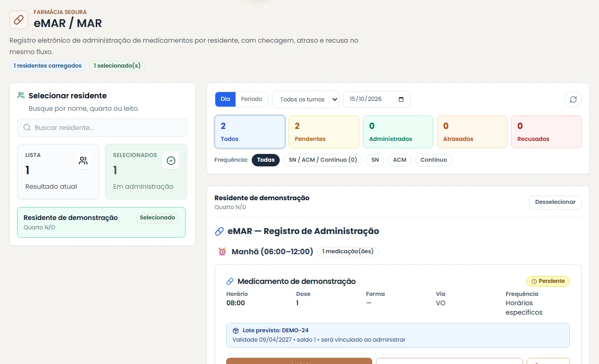
Task: Click the 'Lote previsto: DEMO-24' text
Action: coord(276,330)
